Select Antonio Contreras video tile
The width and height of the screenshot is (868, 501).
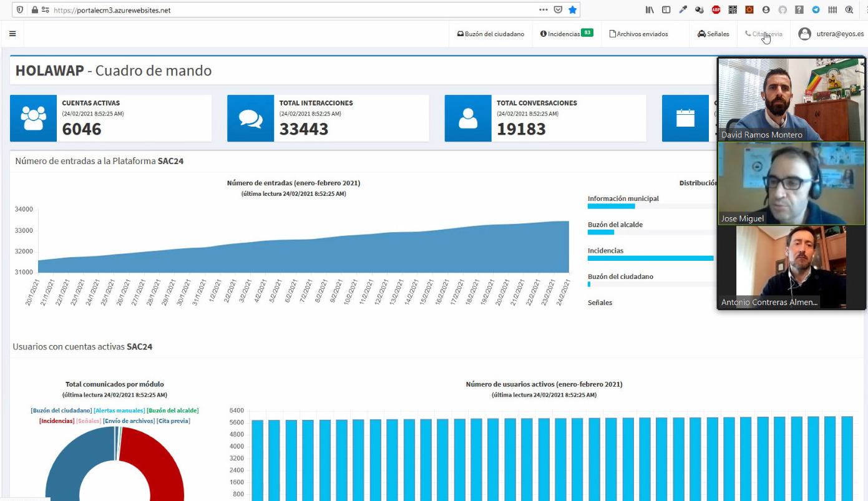coord(791,267)
